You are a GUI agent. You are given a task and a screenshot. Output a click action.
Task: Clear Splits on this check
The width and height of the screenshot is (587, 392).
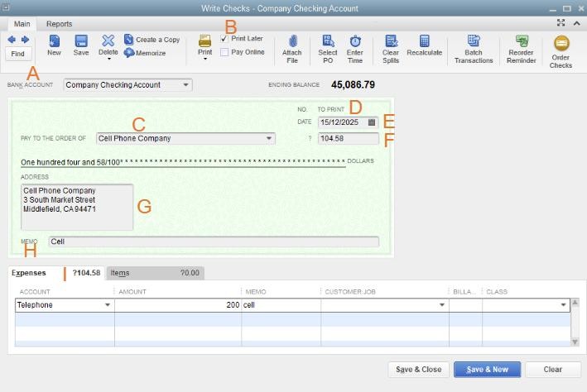coord(391,49)
